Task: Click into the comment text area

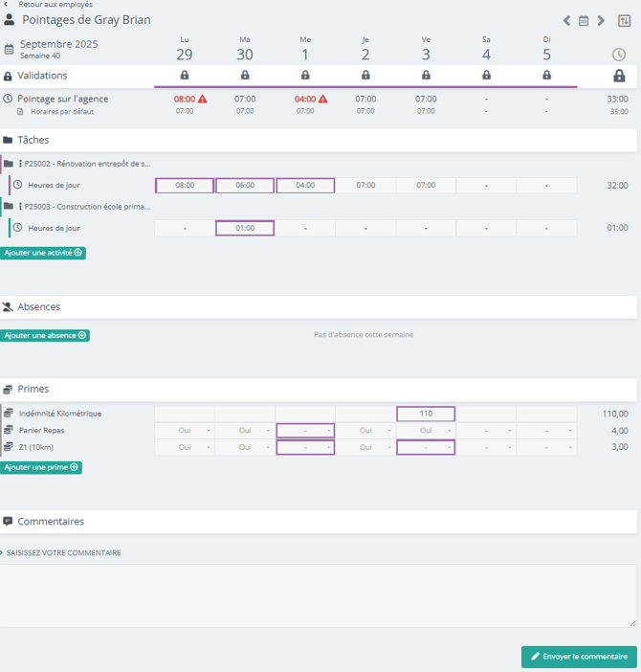Action: point(319,595)
